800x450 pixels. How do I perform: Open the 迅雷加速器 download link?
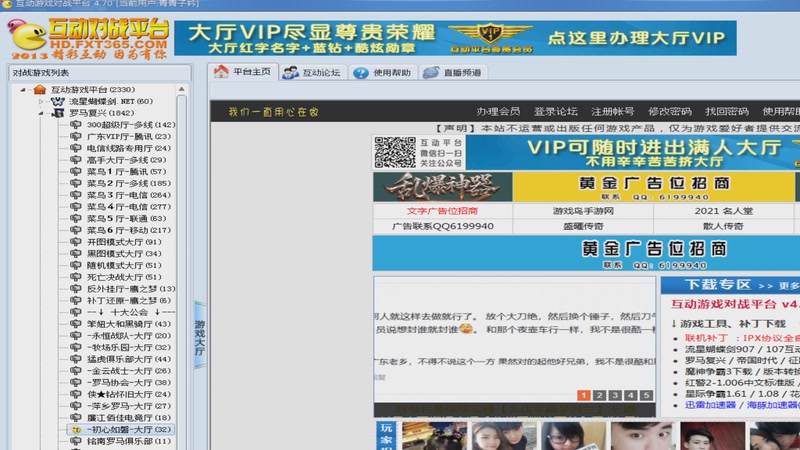click(x=710, y=405)
